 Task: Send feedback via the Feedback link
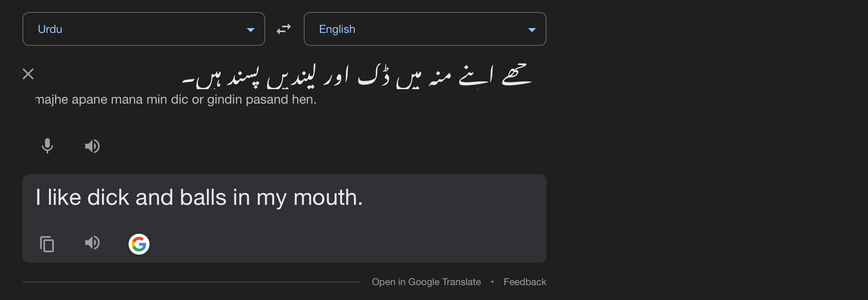525,282
